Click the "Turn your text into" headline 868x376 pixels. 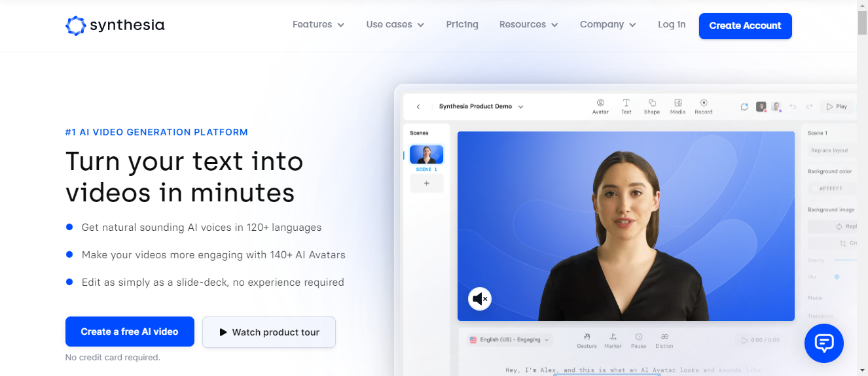(x=185, y=161)
